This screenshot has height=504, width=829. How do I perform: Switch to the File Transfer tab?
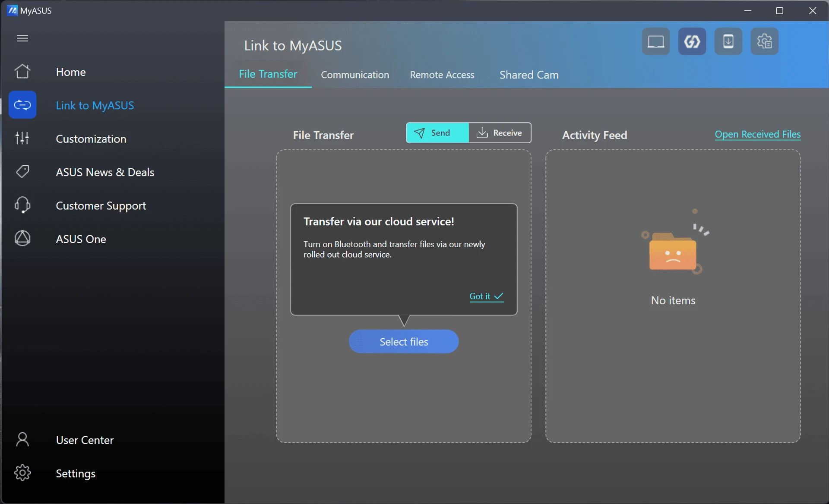pyautogui.click(x=268, y=74)
